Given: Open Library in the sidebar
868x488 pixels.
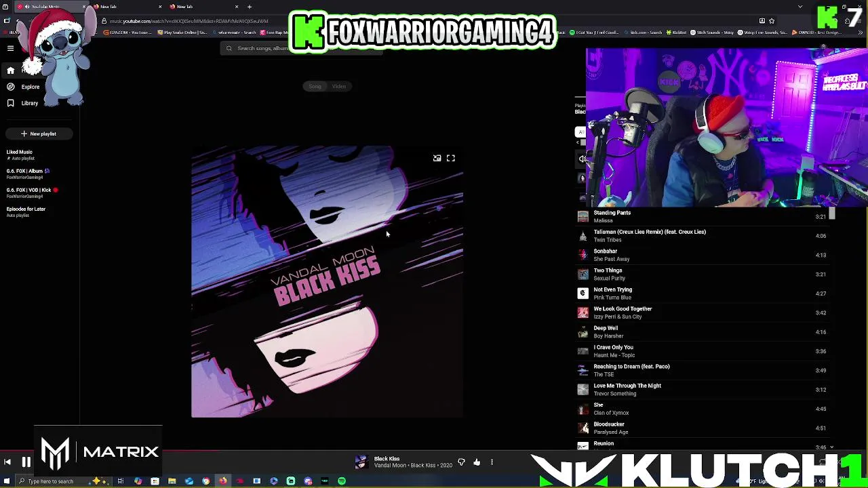Looking at the screenshot, I should tap(29, 103).
